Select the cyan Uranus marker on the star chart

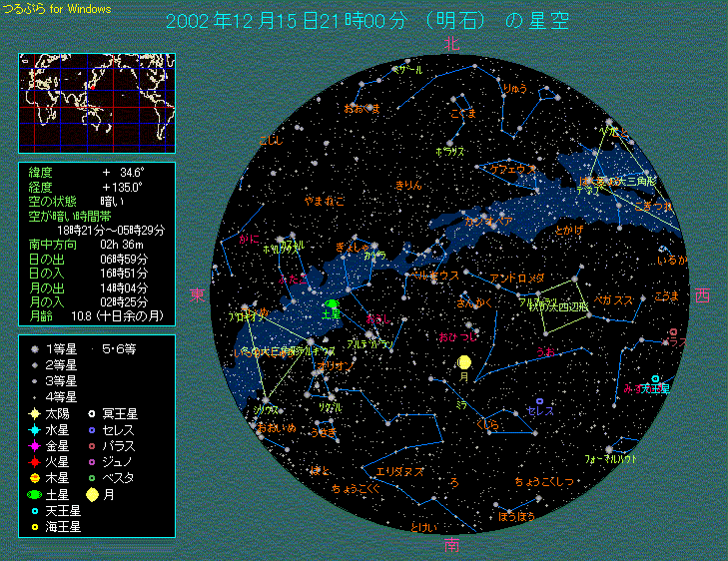pyautogui.click(x=655, y=379)
